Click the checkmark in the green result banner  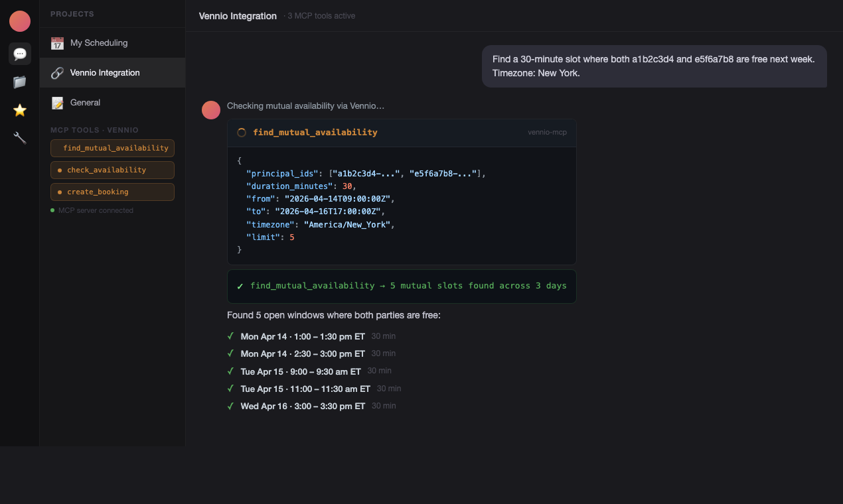click(x=240, y=286)
